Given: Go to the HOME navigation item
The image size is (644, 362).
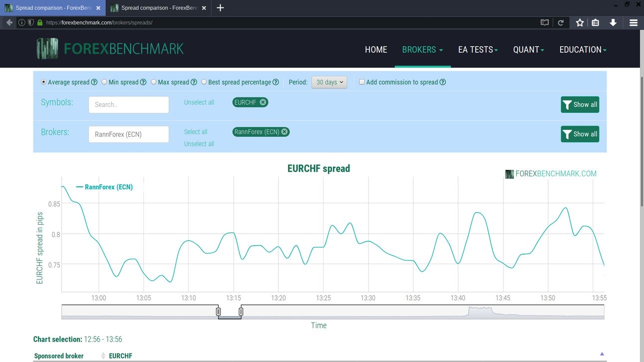Looking at the screenshot, I should (376, 49).
